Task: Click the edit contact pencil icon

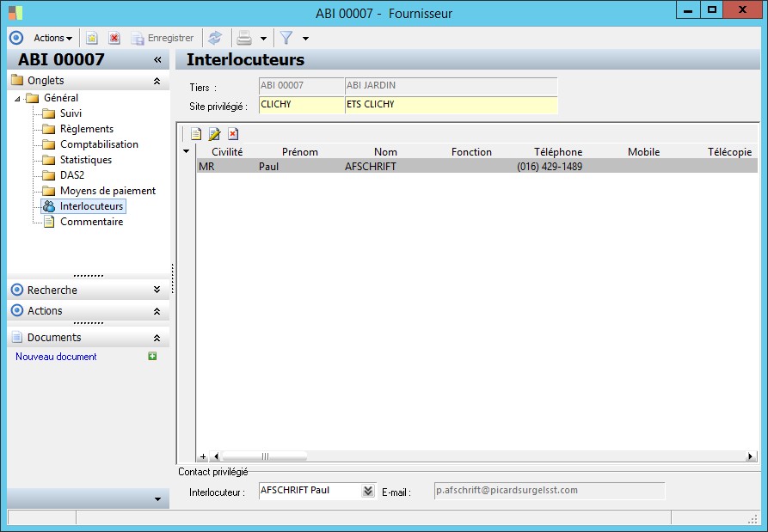Action: click(x=214, y=134)
